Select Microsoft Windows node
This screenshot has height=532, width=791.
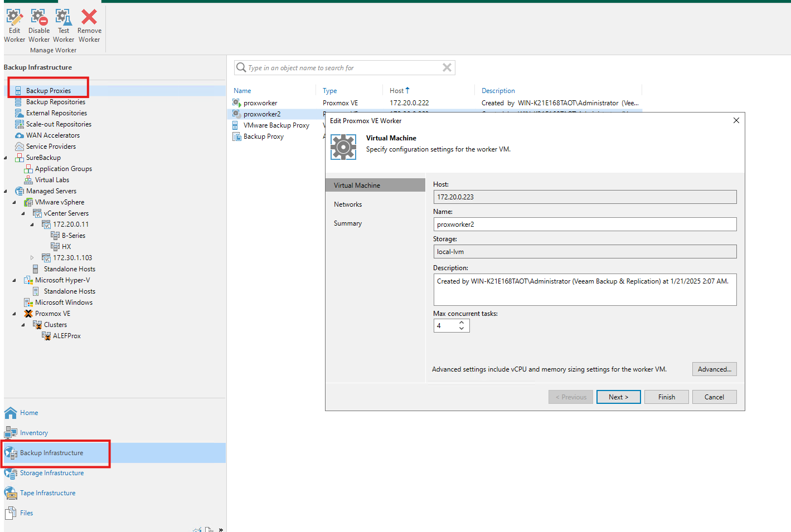click(x=64, y=302)
